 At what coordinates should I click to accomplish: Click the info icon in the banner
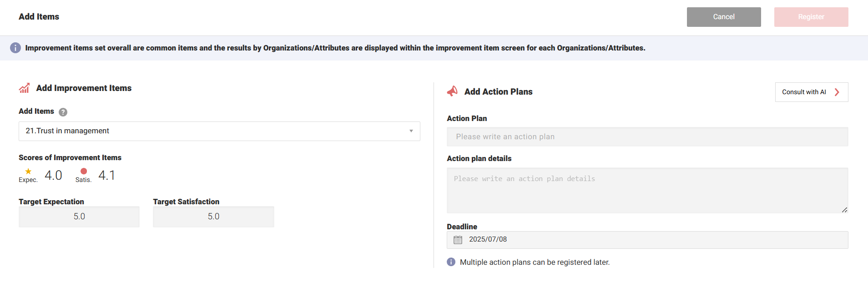coord(15,48)
